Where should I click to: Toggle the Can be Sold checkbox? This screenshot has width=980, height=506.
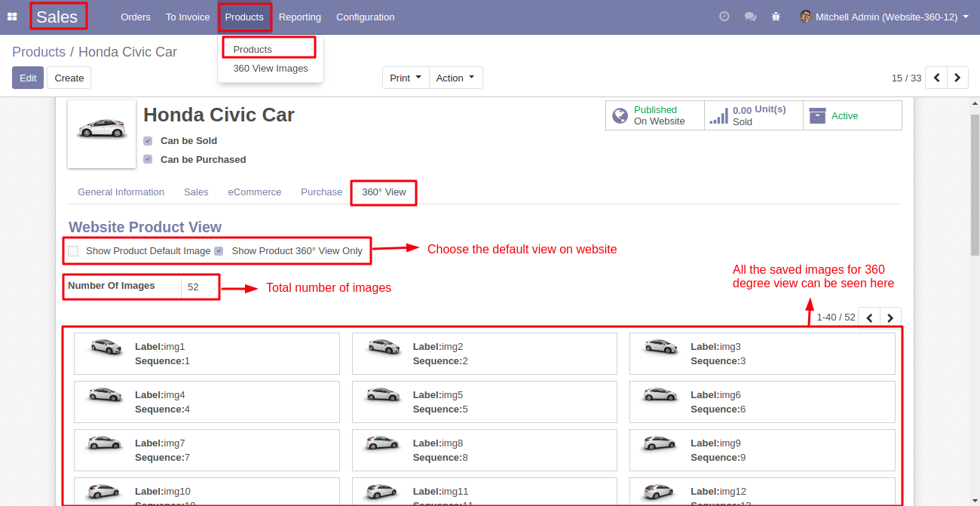coord(148,141)
